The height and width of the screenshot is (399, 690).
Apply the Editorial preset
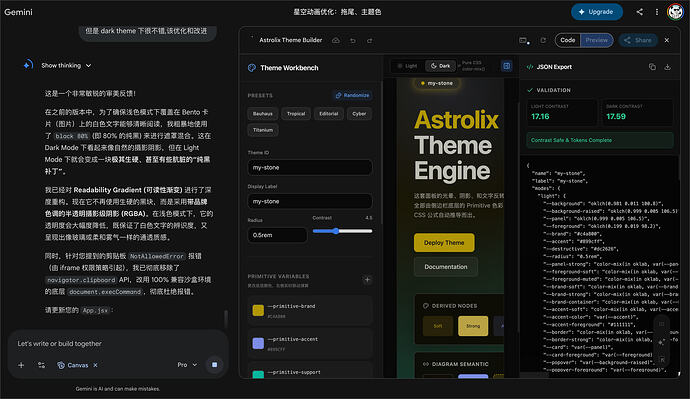tap(329, 113)
